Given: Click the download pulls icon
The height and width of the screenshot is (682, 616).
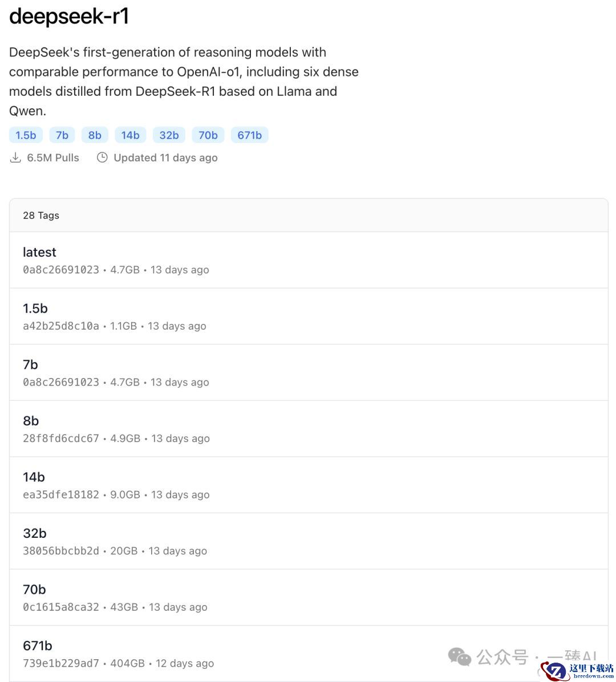Looking at the screenshot, I should tap(15, 157).
